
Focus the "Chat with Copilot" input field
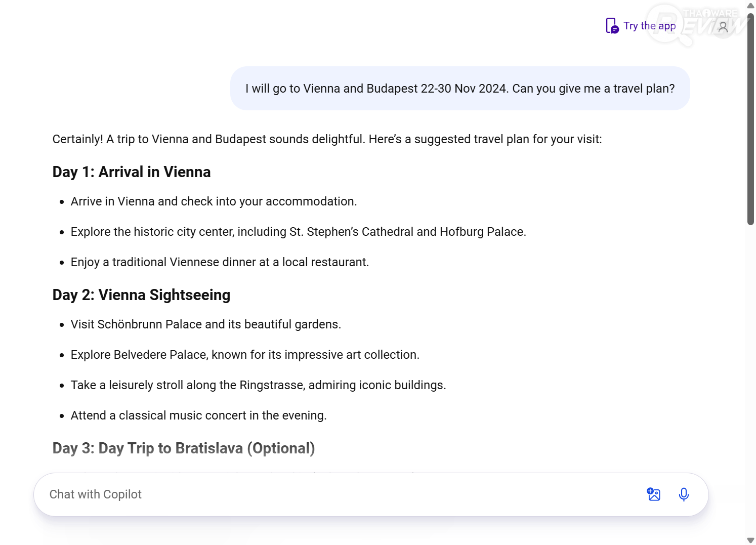pos(334,494)
